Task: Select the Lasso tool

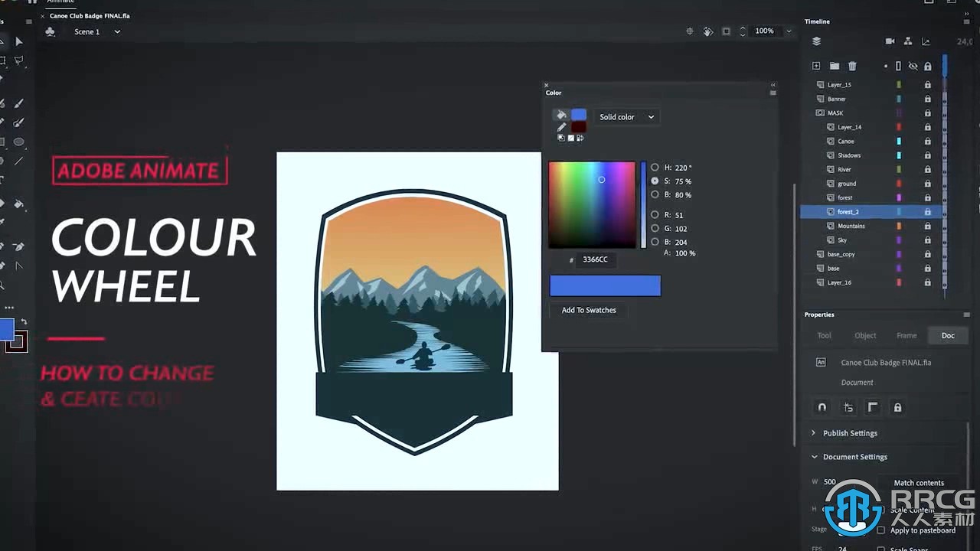Action: 19,60
